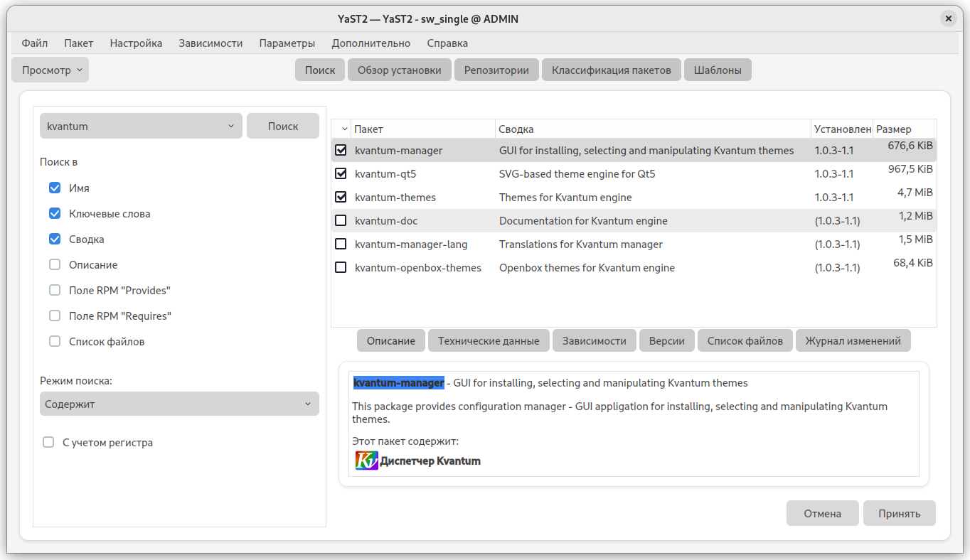
Task: Click the Диспетчер Kvantum application label
Action: [x=430, y=461]
